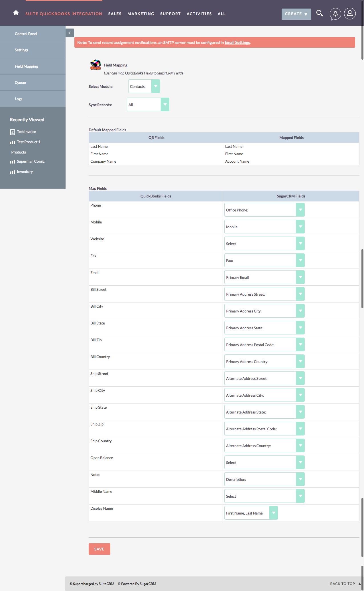Open Select Module dropdown showing Contacts
Viewport: 364px width, 591px height.
[x=144, y=86]
